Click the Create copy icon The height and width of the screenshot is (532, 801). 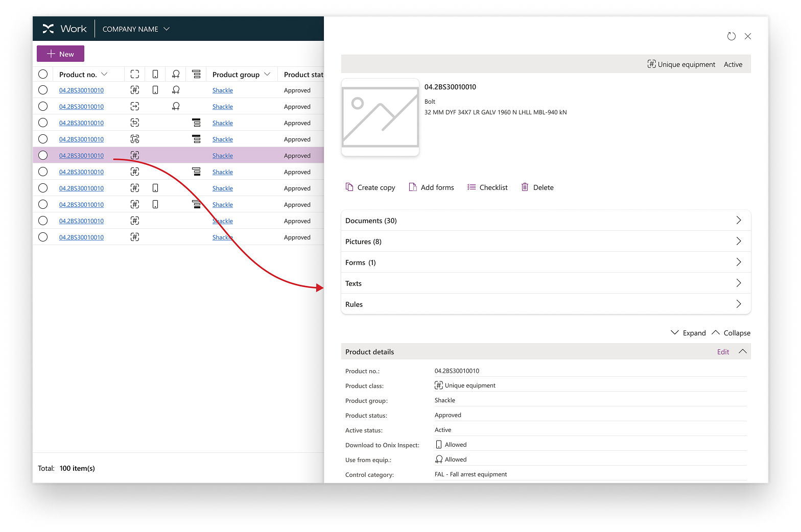click(x=349, y=187)
